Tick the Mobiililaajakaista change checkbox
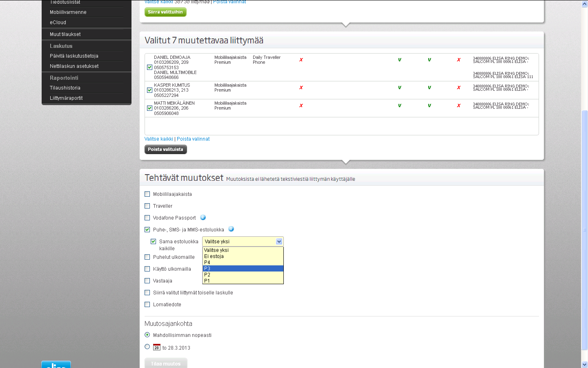Image resolution: width=588 pixels, height=368 pixels. (x=147, y=194)
